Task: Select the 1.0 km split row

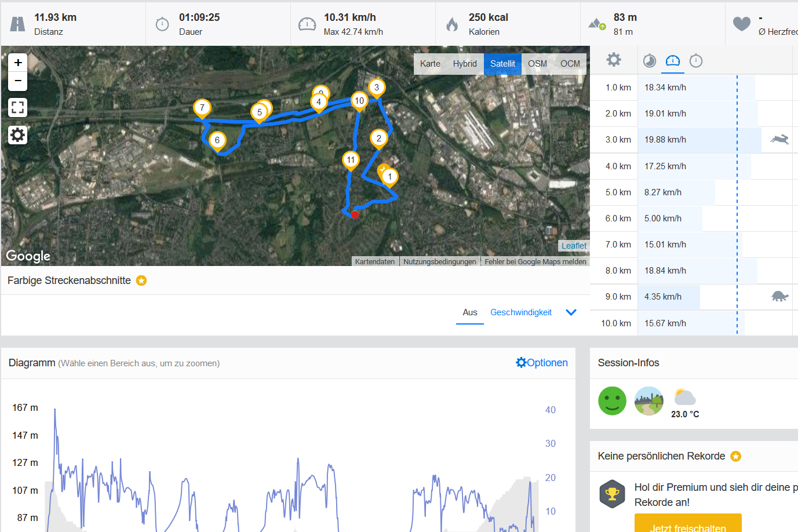Action: [x=694, y=88]
